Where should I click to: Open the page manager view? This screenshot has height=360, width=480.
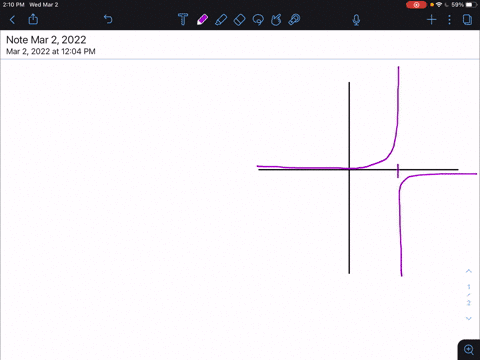(x=467, y=20)
